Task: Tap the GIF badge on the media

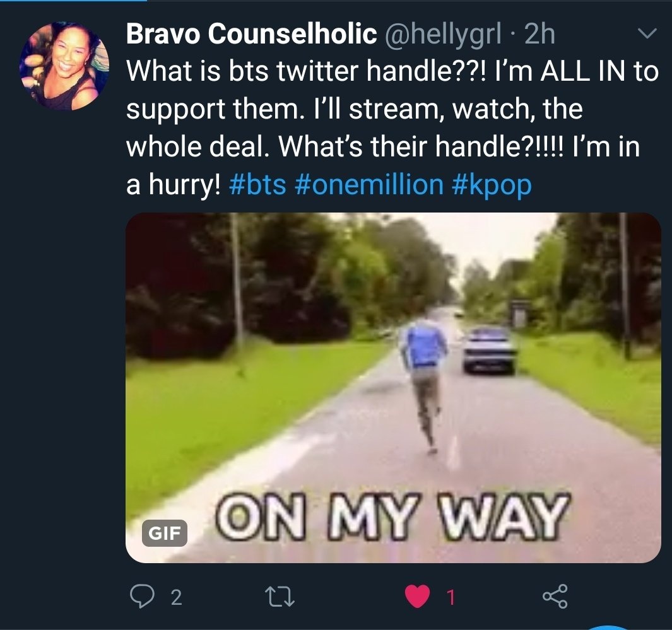Action: pyautogui.click(x=165, y=533)
